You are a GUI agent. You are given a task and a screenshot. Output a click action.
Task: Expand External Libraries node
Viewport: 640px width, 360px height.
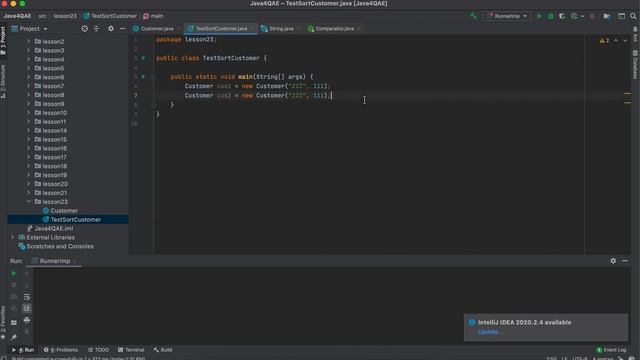click(x=12, y=237)
